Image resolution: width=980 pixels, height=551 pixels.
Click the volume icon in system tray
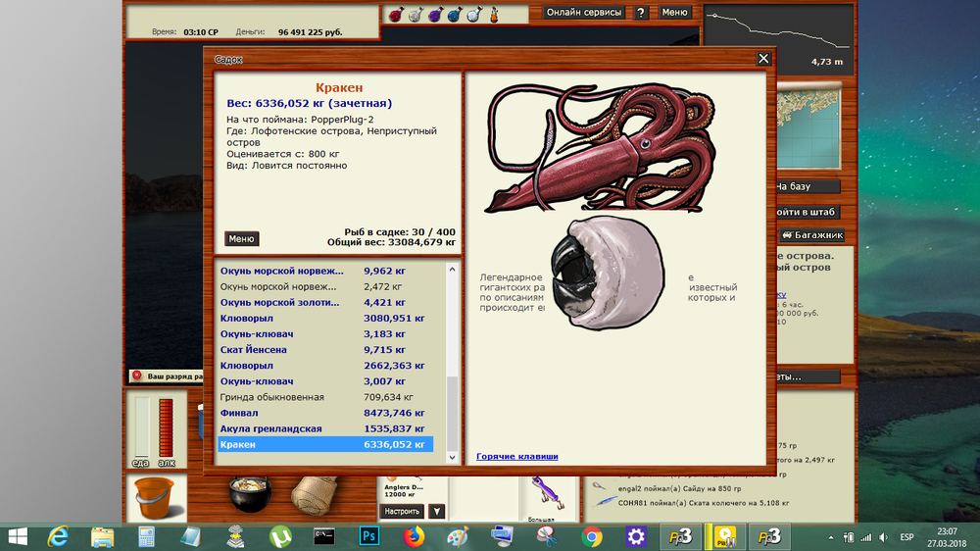point(883,537)
